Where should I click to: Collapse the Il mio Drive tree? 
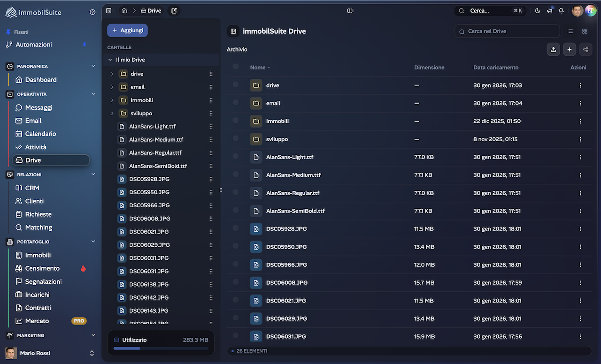coord(110,60)
